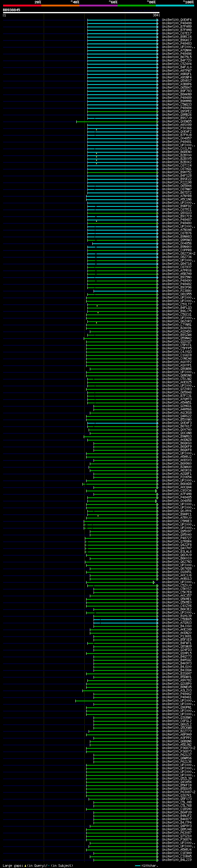Screen dimensions: 197x868
Task: Select the UniRef100_A7QNH4 label
Action: point(177,50)
